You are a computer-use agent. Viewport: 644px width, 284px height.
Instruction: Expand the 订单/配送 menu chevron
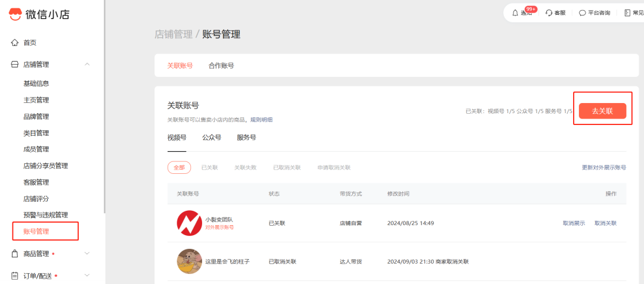(87, 276)
